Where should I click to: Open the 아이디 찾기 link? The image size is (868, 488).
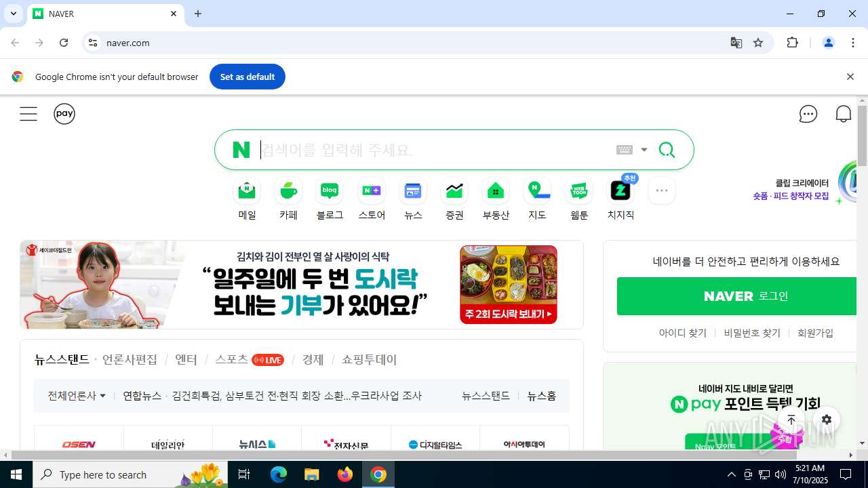[683, 333]
